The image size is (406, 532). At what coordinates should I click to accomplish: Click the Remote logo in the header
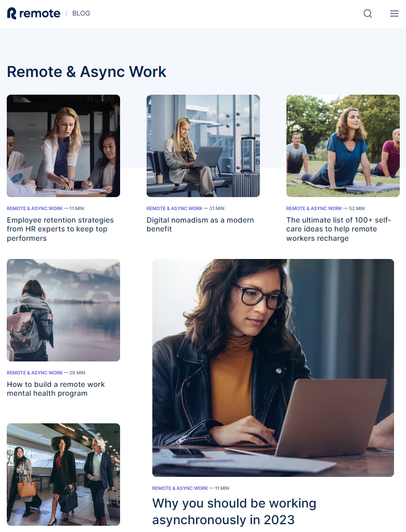click(x=34, y=14)
